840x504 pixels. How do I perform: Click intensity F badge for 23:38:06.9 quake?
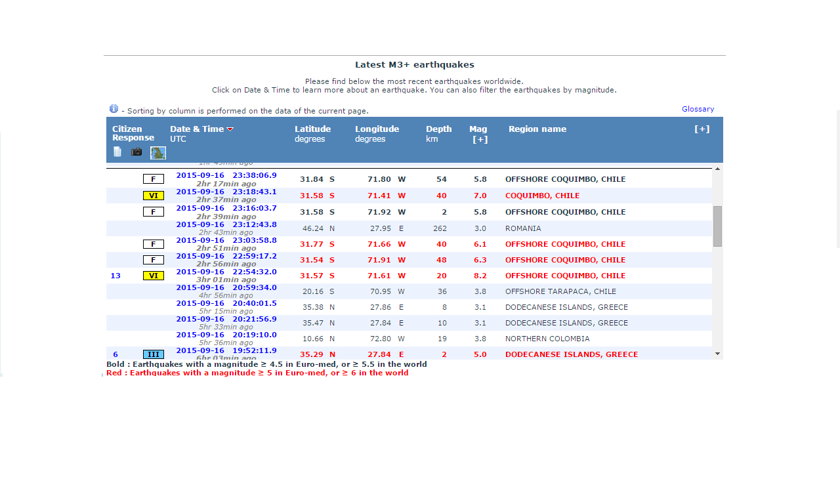pyautogui.click(x=154, y=178)
